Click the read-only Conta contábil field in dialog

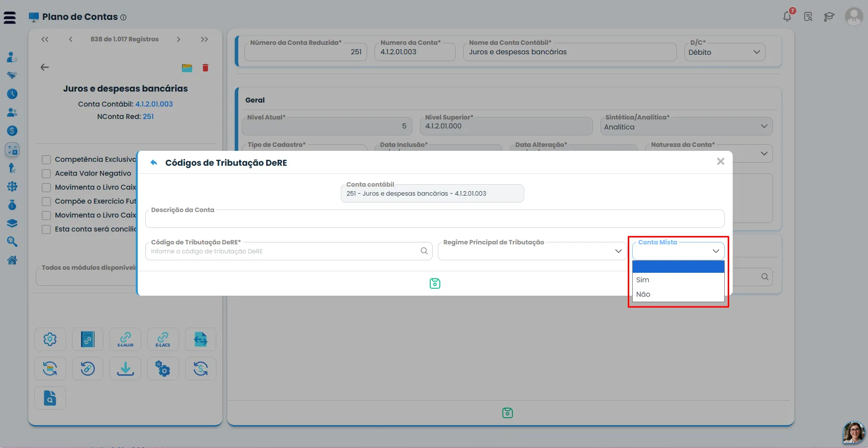click(432, 194)
